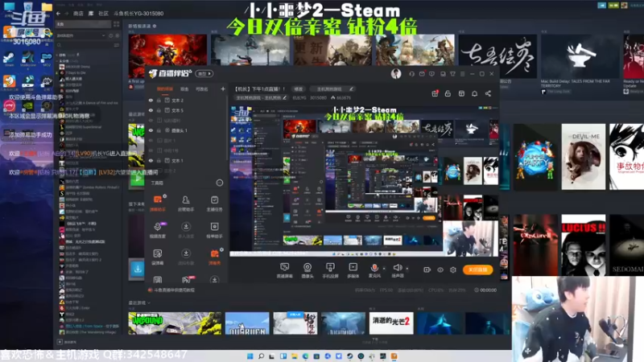Share the stream with share icon

(488, 93)
